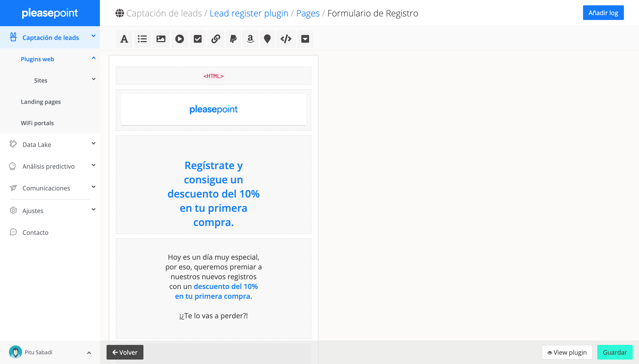
Task: Follow the Lead register plugin breadcrumb
Action: [249, 13]
